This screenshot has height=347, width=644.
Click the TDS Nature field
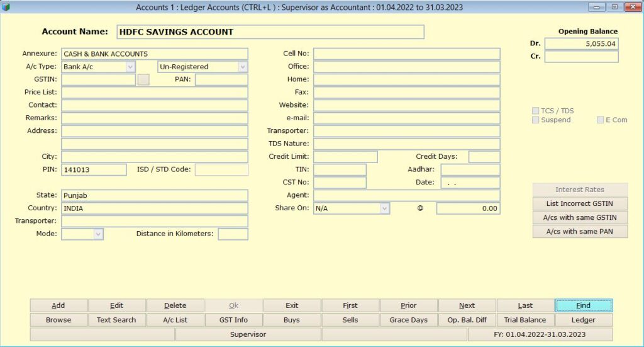click(407, 144)
